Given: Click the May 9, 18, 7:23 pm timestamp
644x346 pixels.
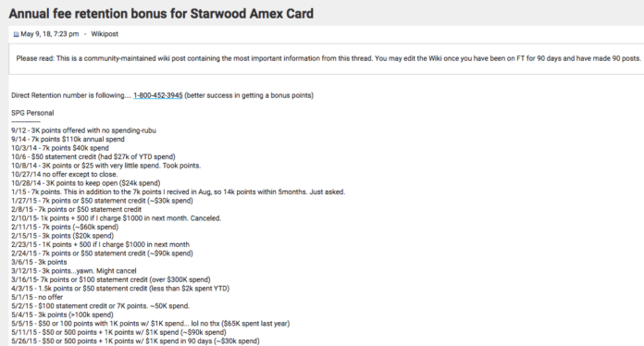Looking at the screenshot, I should click(x=50, y=34).
